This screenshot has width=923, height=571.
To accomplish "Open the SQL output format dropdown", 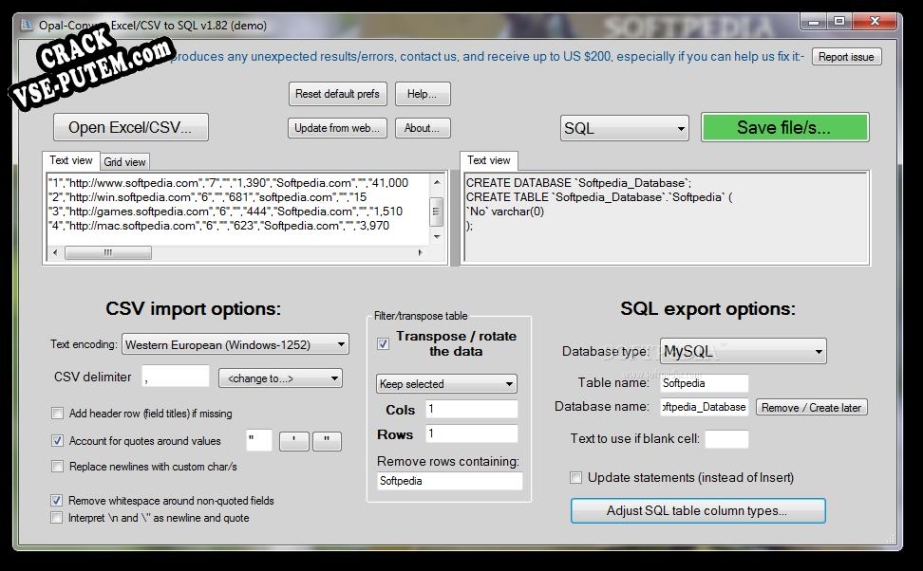I will point(624,128).
